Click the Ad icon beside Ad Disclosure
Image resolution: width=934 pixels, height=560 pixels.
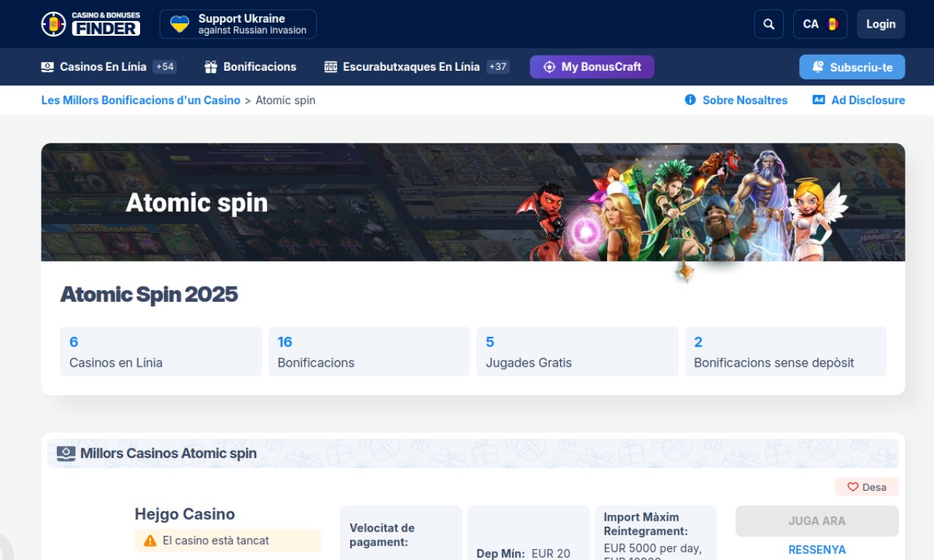click(x=819, y=100)
